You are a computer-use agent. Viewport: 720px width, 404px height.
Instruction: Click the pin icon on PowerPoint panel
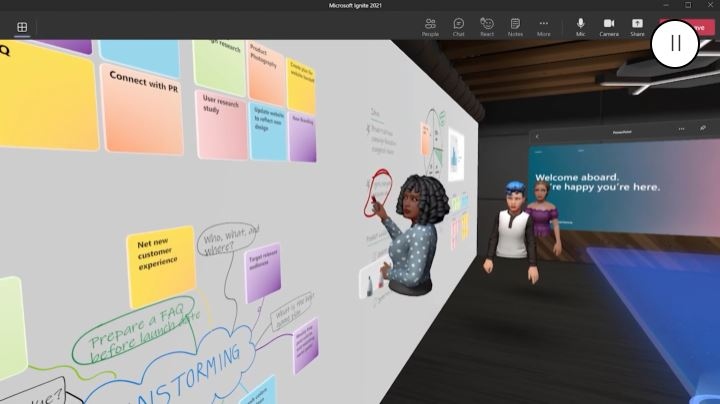(x=703, y=128)
